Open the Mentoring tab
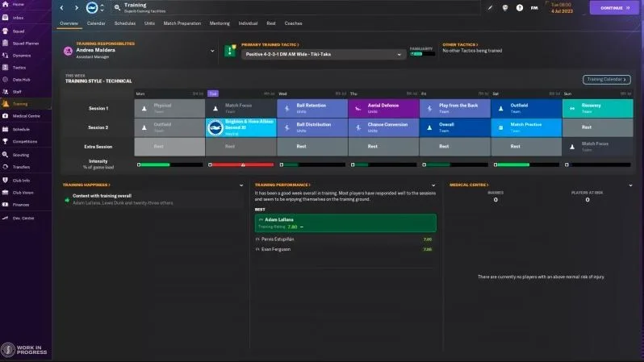The width and height of the screenshot is (644, 362). 220,23
